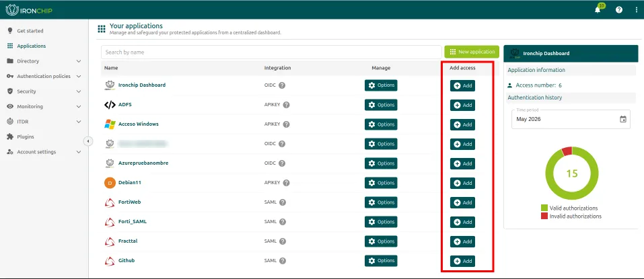Click the red invalid authorizations donut segment

567,151
